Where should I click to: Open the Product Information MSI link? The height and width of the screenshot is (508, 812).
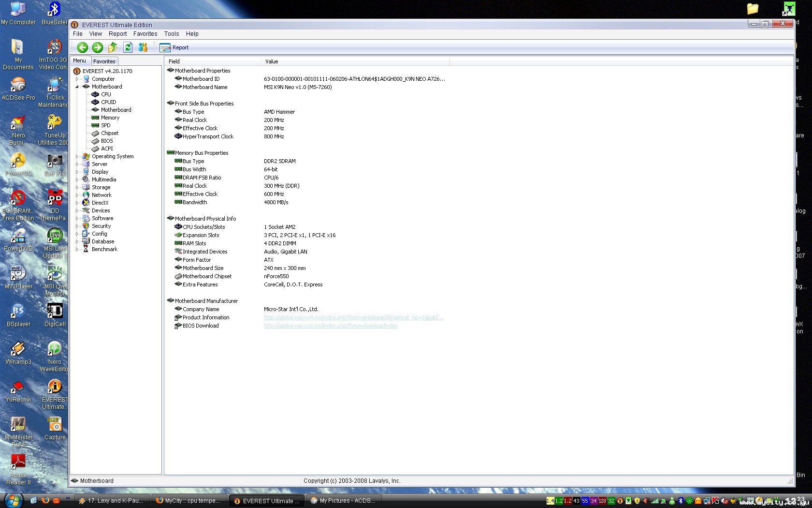pos(353,317)
